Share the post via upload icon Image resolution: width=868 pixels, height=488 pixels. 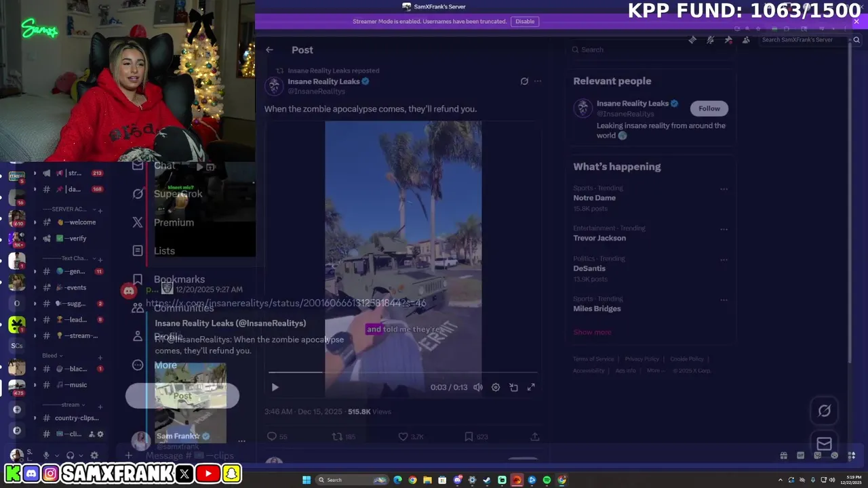coord(534,436)
